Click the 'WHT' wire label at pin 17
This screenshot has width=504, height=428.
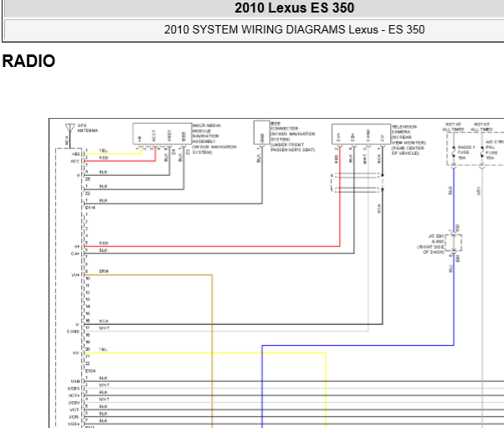[104, 328]
